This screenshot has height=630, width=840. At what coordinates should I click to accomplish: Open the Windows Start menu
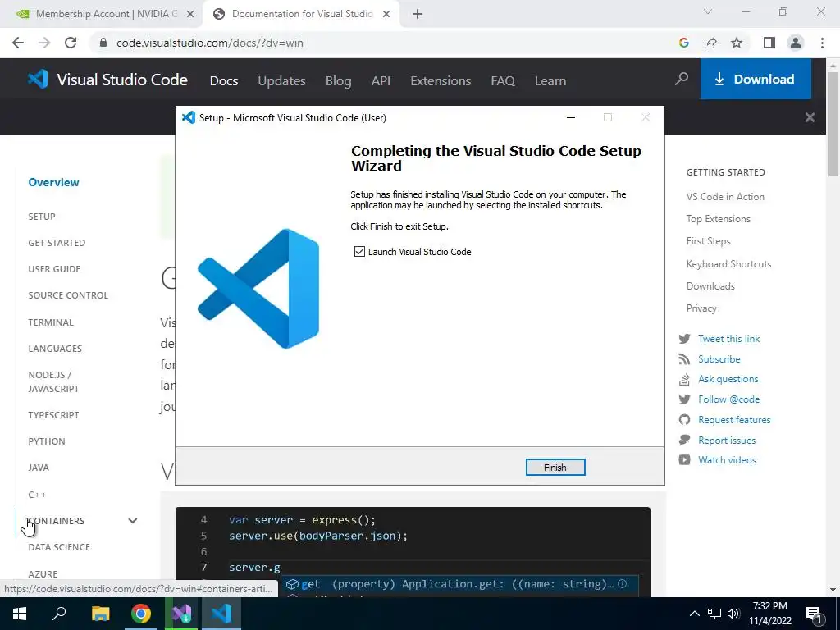click(x=20, y=614)
